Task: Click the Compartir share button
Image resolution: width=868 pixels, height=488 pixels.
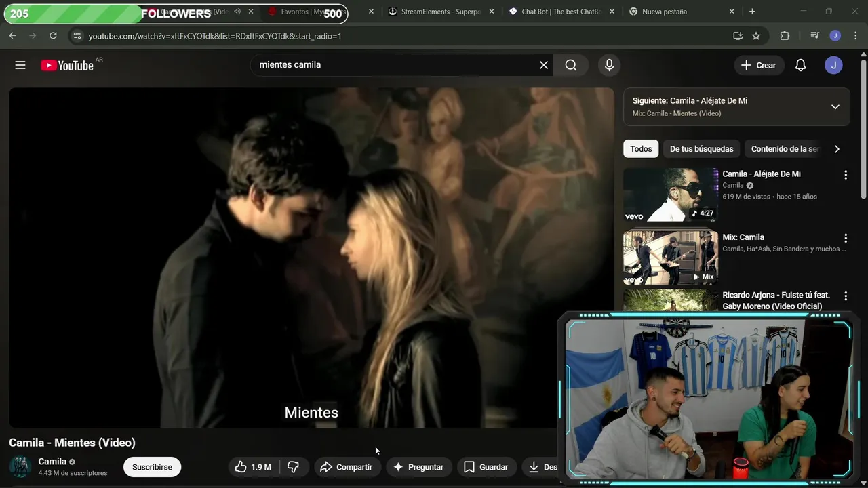Action: coord(347,467)
